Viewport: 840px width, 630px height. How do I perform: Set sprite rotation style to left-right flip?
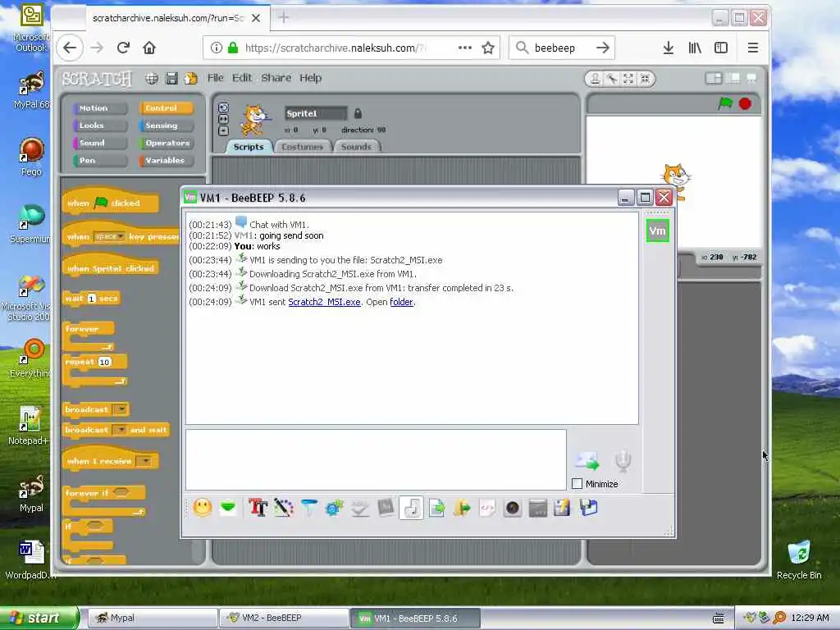point(223,119)
